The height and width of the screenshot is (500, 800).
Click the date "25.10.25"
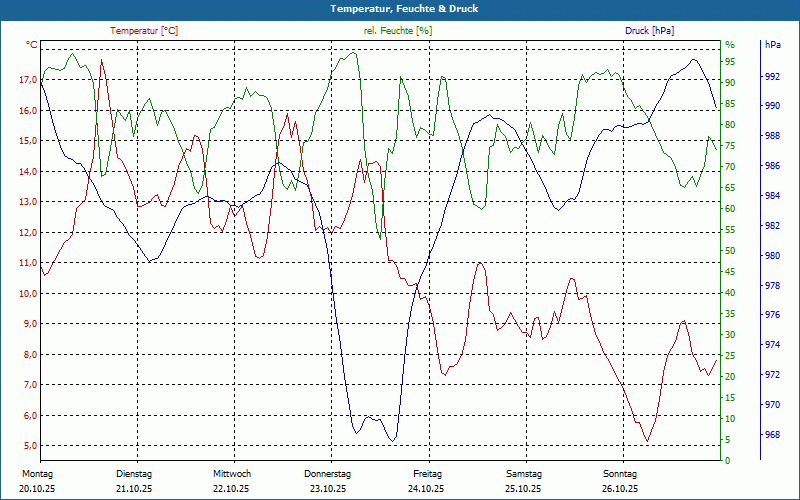click(x=523, y=489)
